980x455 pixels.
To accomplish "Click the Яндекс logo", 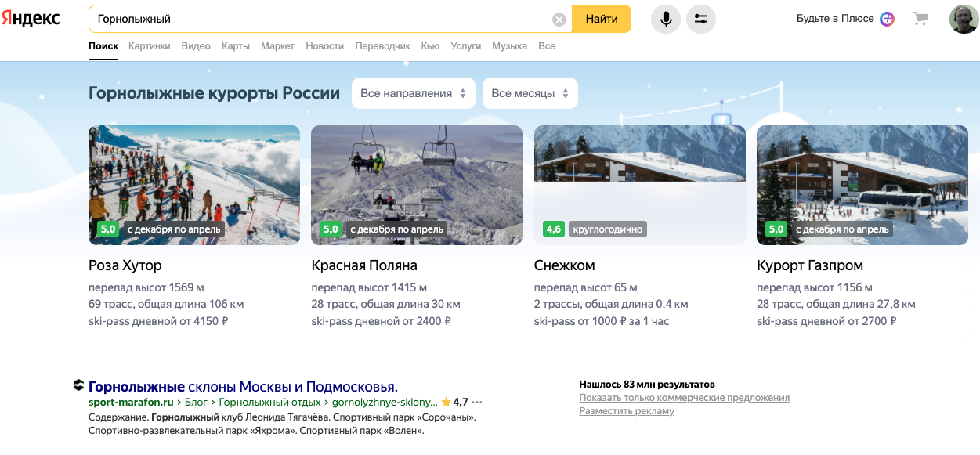I will 31,19.
